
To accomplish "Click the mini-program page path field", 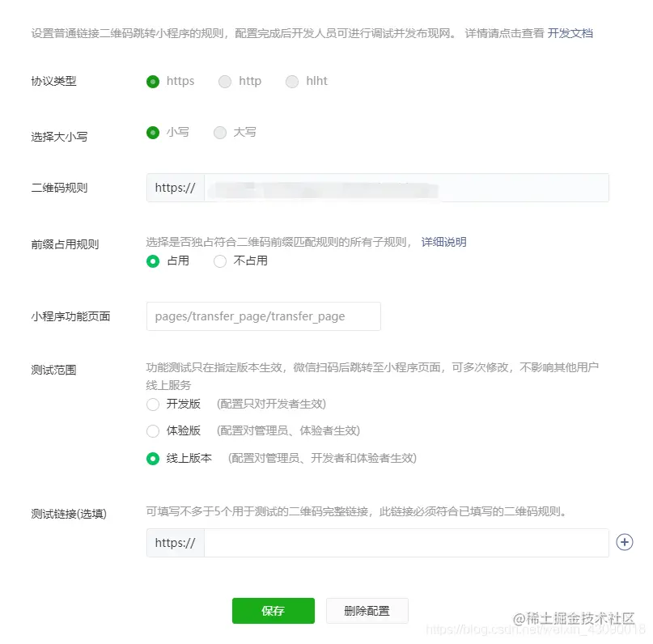I will pyautogui.click(x=263, y=316).
